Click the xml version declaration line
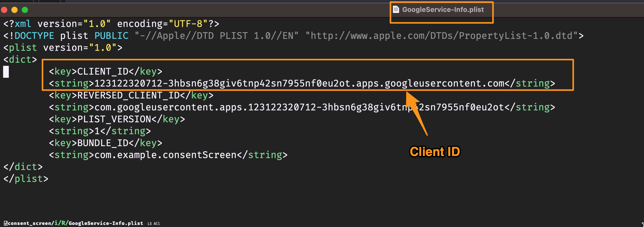Screen dimensions: 644x227 coord(111,24)
